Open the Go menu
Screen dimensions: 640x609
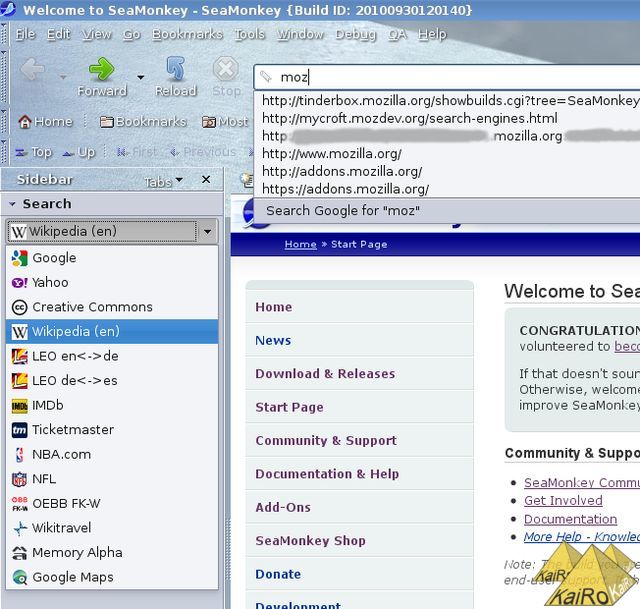132,34
